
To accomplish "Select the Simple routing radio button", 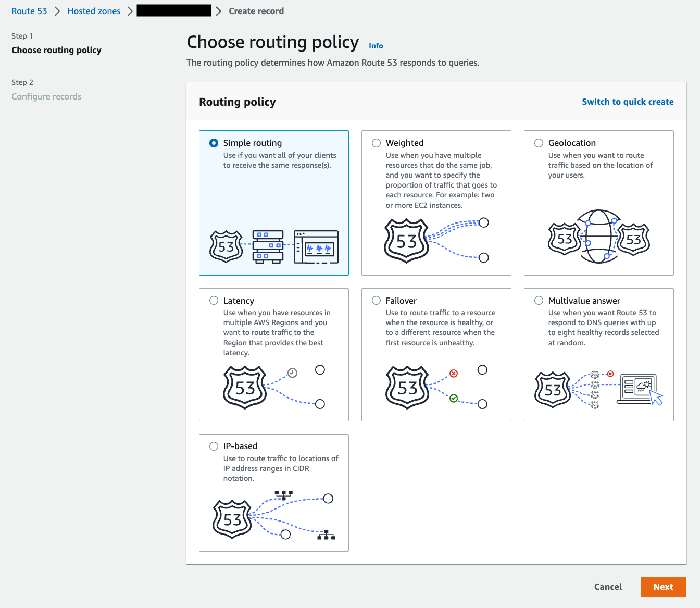I will [x=214, y=143].
